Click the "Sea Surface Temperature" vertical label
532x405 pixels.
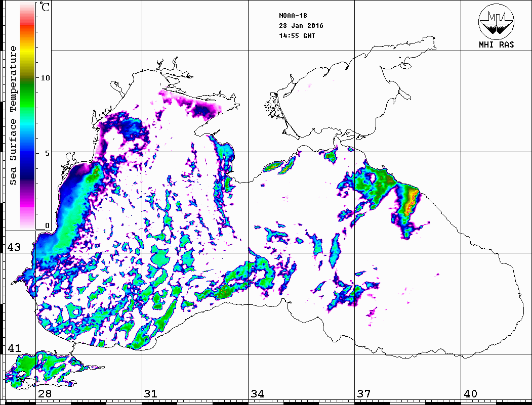point(13,115)
